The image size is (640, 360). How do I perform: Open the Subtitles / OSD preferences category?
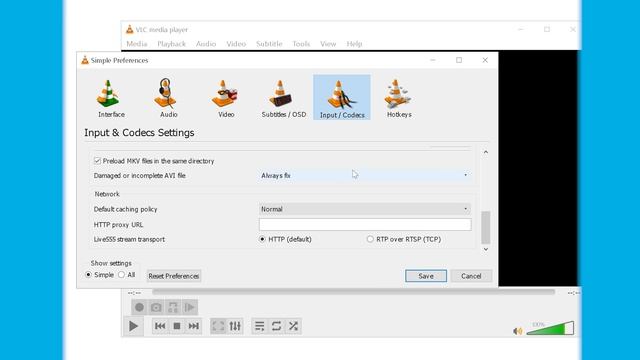click(x=284, y=98)
